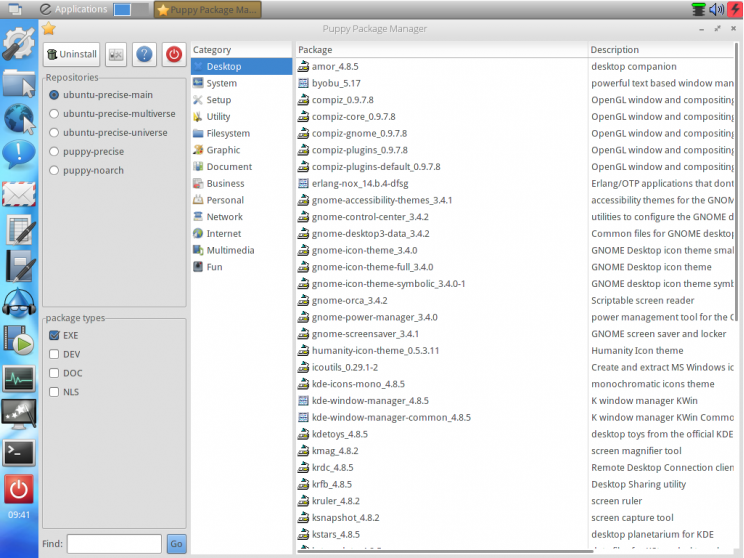
Task: Select the Filesystem category
Action: coord(242,133)
